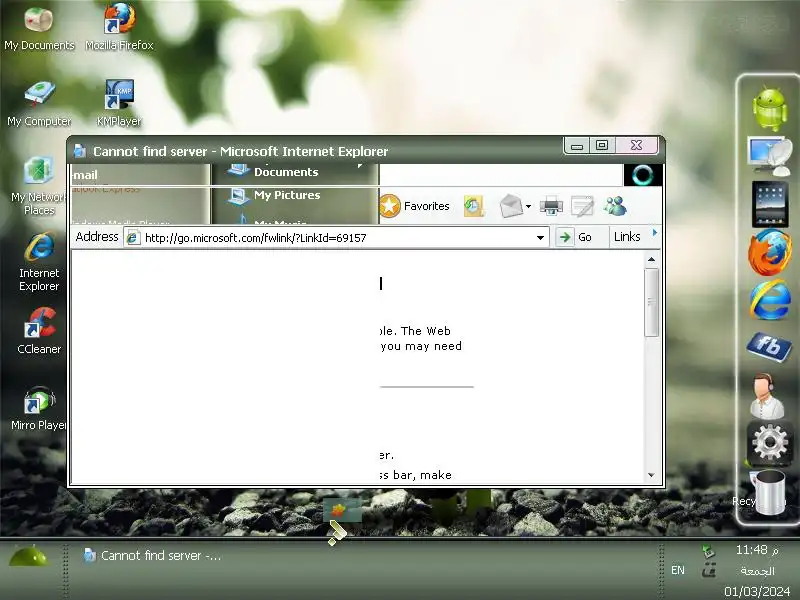This screenshot has width=800, height=600.
Task: Click the page scrollbar down arrow
Action: click(651, 475)
